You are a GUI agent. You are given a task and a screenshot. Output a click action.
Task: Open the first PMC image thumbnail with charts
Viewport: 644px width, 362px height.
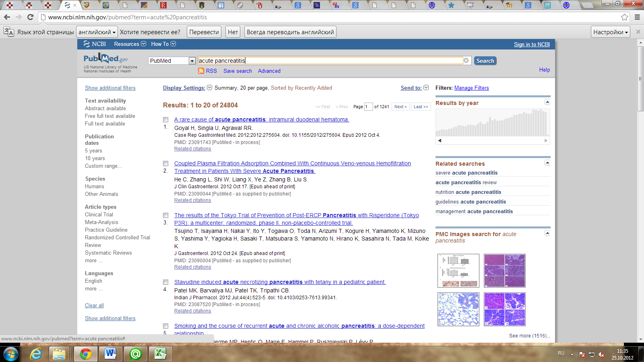(458, 270)
